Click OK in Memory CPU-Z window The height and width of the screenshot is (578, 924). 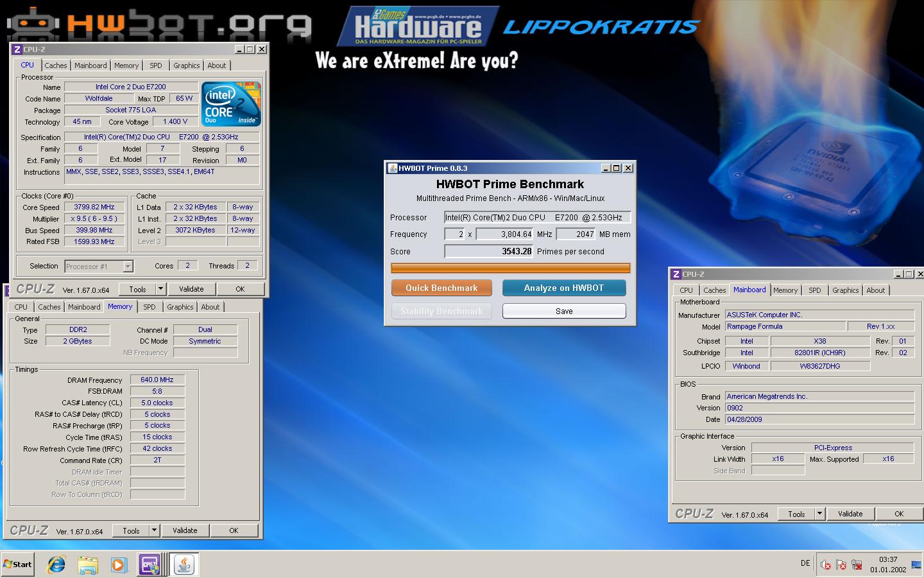(x=234, y=530)
